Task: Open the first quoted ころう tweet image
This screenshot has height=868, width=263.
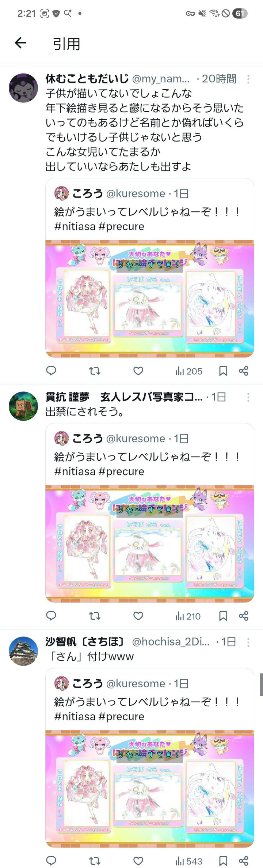Action: (x=150, y=298)
